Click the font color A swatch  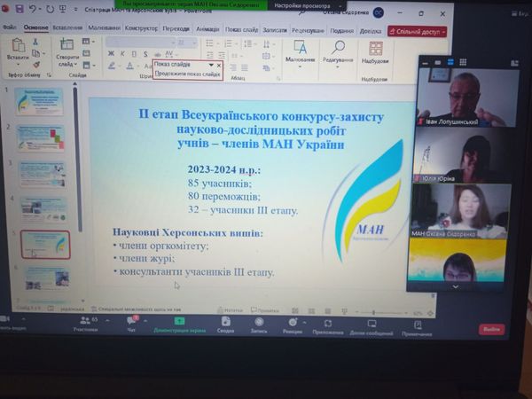(129, 65)
